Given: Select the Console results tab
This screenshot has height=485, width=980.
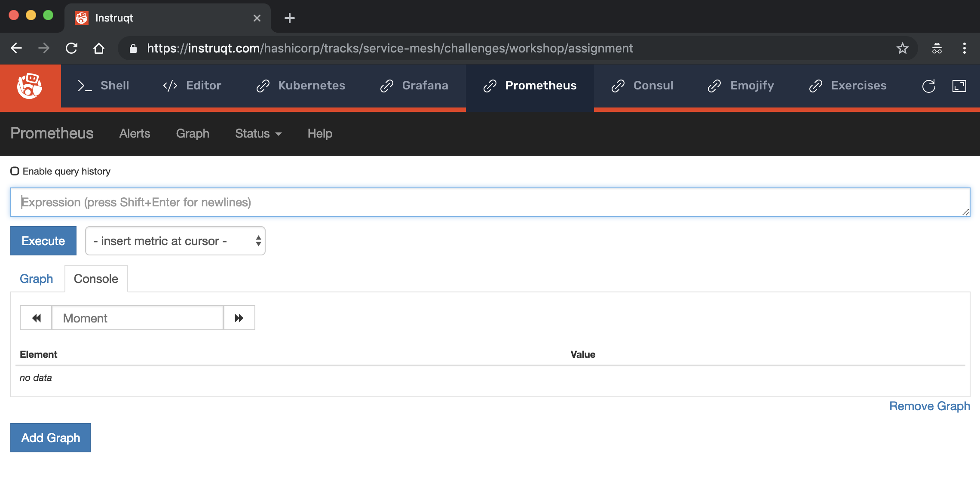Looking at the screenshot, I should (x=96, y=279).
